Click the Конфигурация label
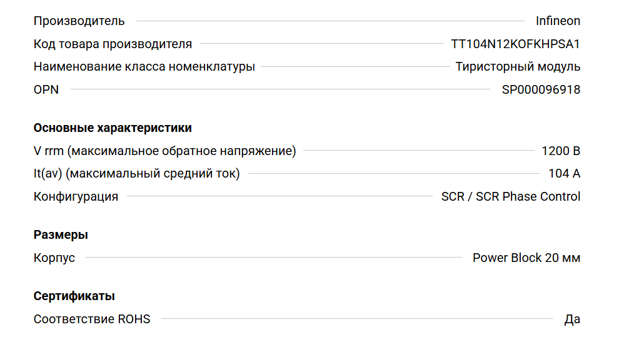This screenshot has width=644, height=342. click(x=76, y=197)
